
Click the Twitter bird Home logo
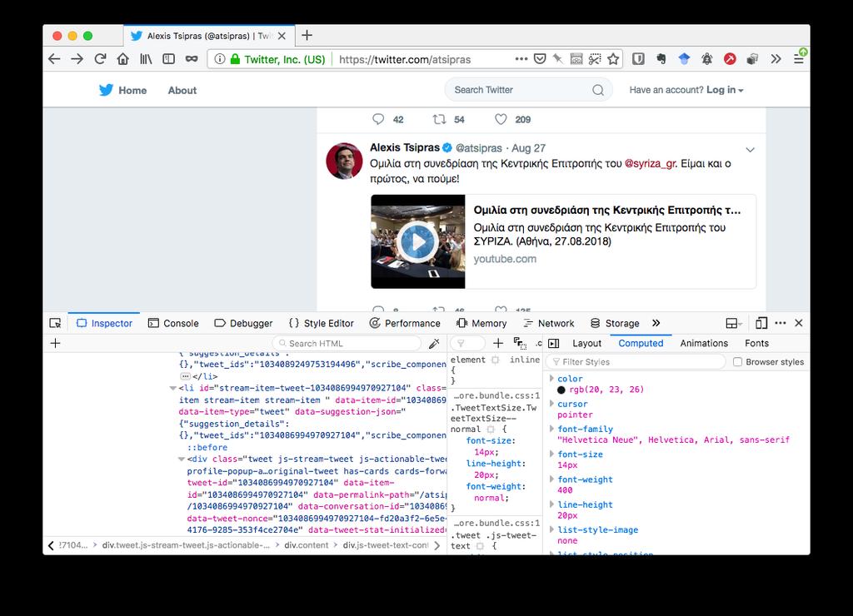[106, 90]
